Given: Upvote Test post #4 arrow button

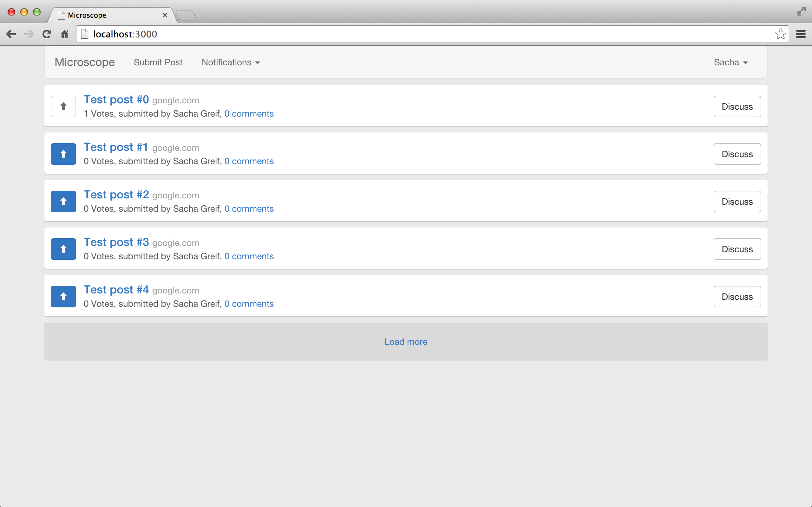Looking at the screenshot, I should 63,296.
